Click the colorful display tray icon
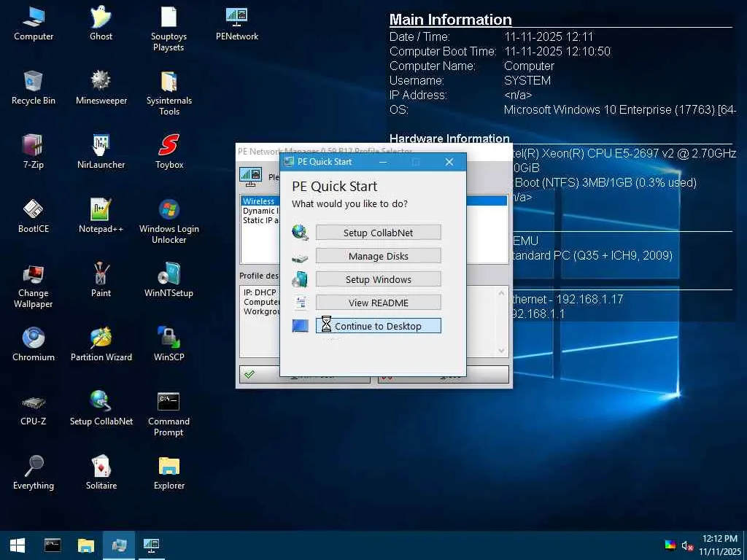 670,545
